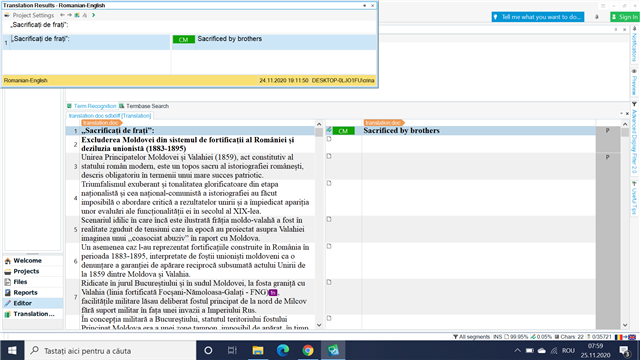This screenshot has width=640, height=360.
Task: Open the Translation Memories view in navigation pane
Action: coord(33,313)
